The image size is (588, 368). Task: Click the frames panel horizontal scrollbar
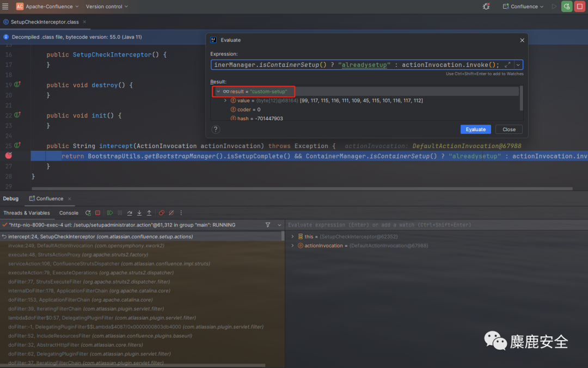point(133,365)
